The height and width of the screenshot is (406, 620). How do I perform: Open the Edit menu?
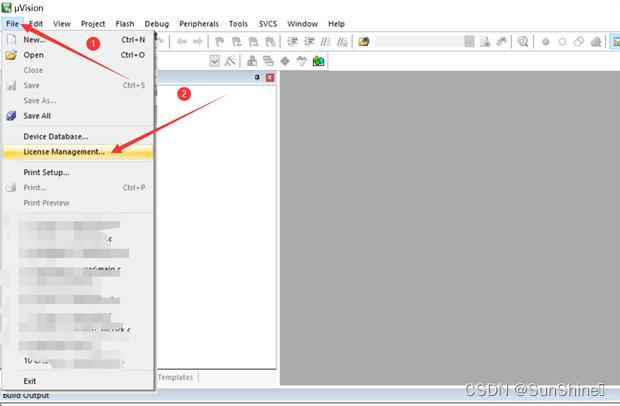click(x=36, y=24)
